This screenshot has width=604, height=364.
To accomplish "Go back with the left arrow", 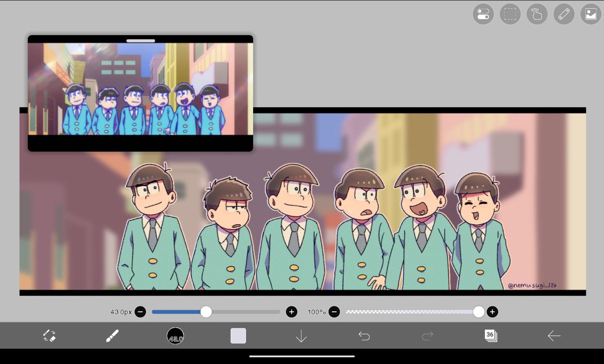I will click(x=554, y=336).
